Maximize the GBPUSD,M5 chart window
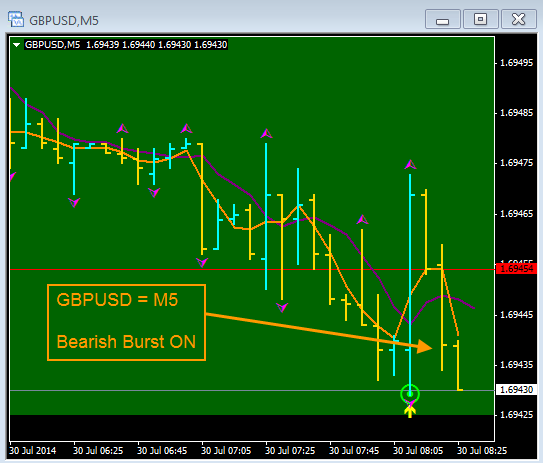 (x=481, y=19)
